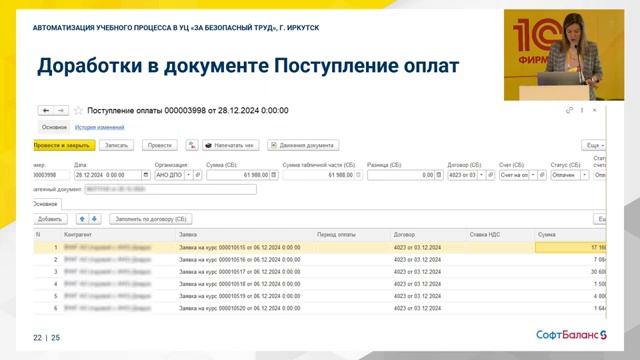Click the presenter video thumbnail
The height and width of the screenshot is (360, 640).
[564, 55]
